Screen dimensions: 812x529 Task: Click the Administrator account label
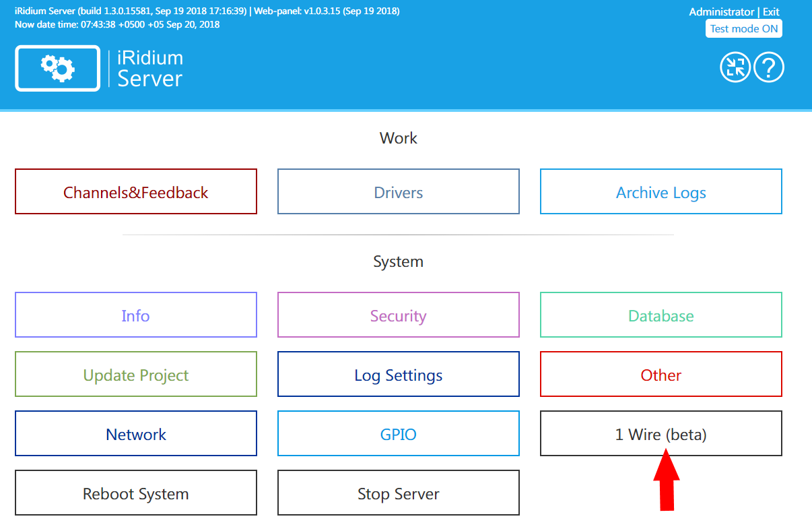pos(721,11)
